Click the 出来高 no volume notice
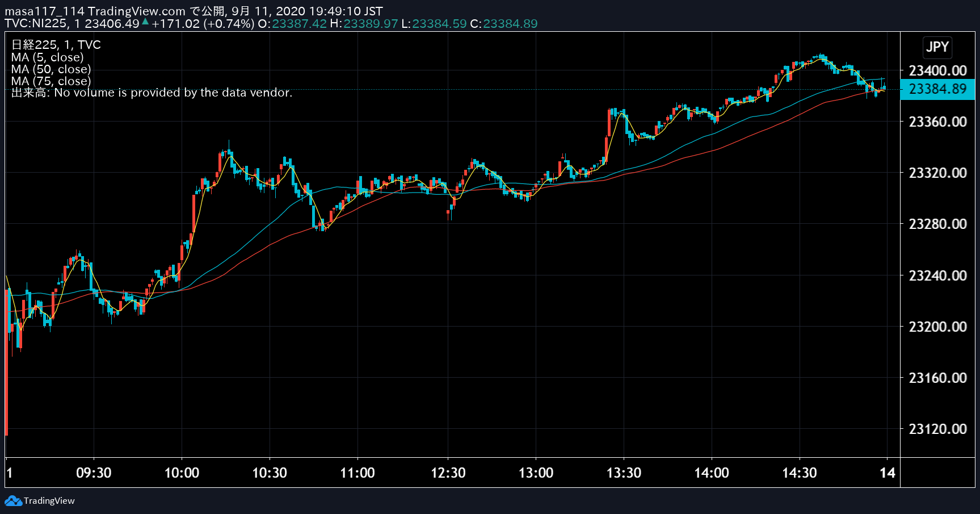The width and height of the screenshot is (980, 514). coord(152,93)
